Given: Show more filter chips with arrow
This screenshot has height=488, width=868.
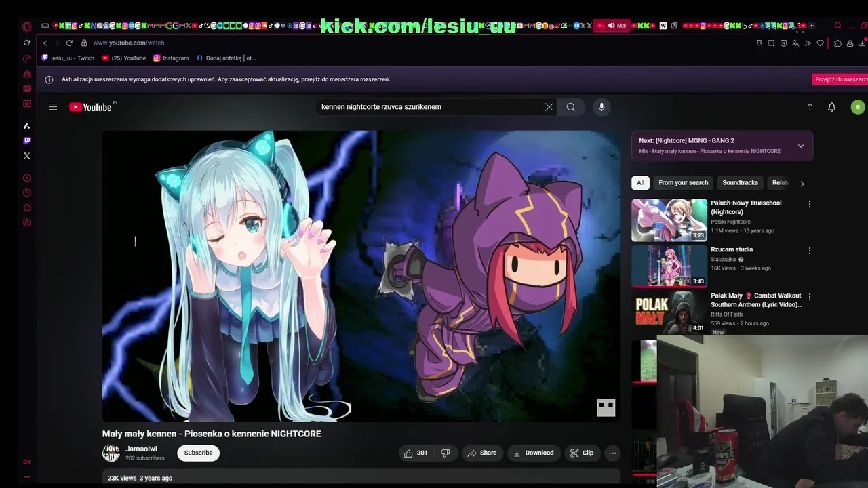Looking at the screenshot, I should point(802,184).
